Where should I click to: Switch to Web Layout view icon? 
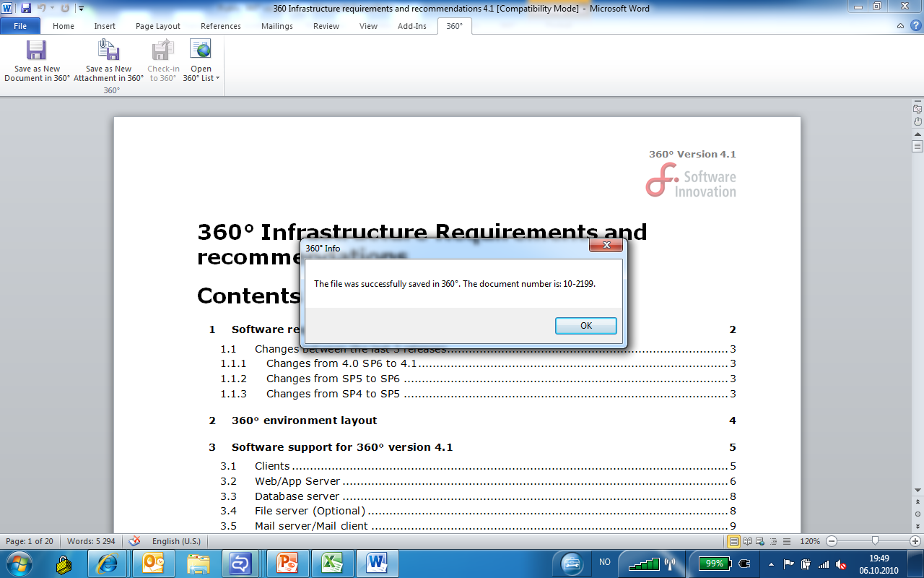point(759,541)
